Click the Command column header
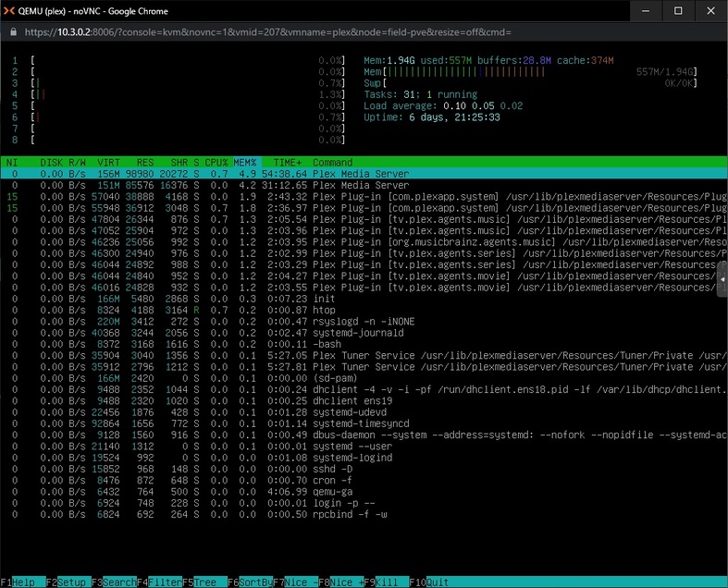 332,163
